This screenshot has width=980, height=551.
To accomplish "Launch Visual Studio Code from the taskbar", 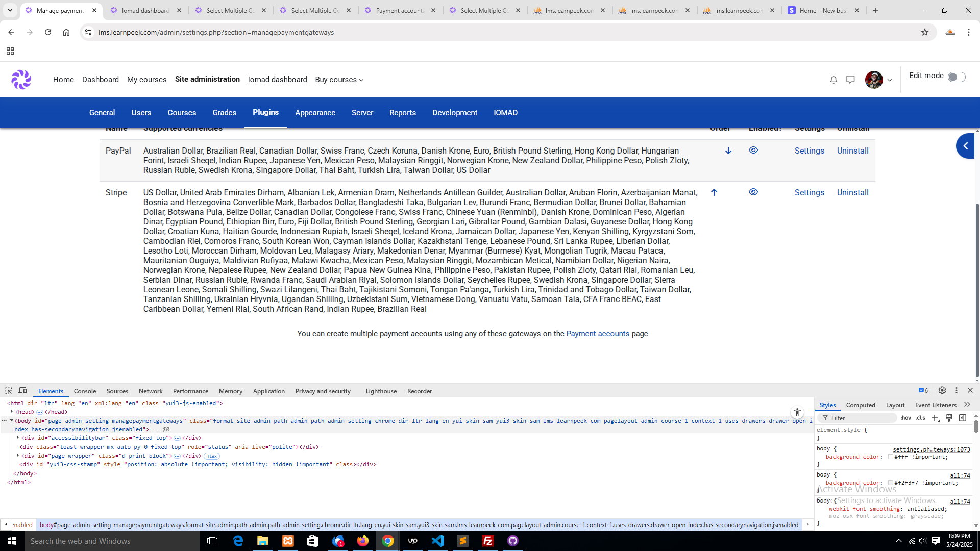I will (x=438, y=541).
